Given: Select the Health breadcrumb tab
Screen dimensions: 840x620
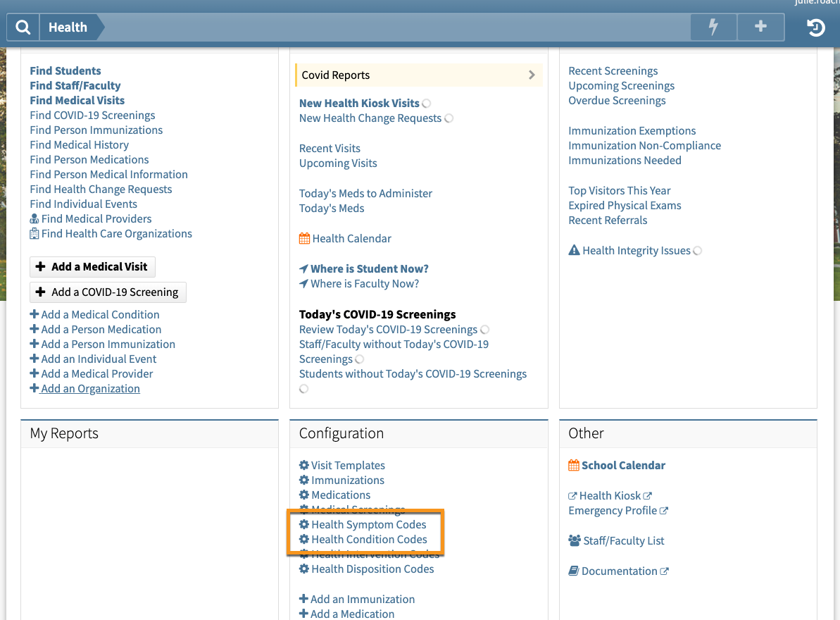Looking at the screenshot, I should tap(68, 27).
